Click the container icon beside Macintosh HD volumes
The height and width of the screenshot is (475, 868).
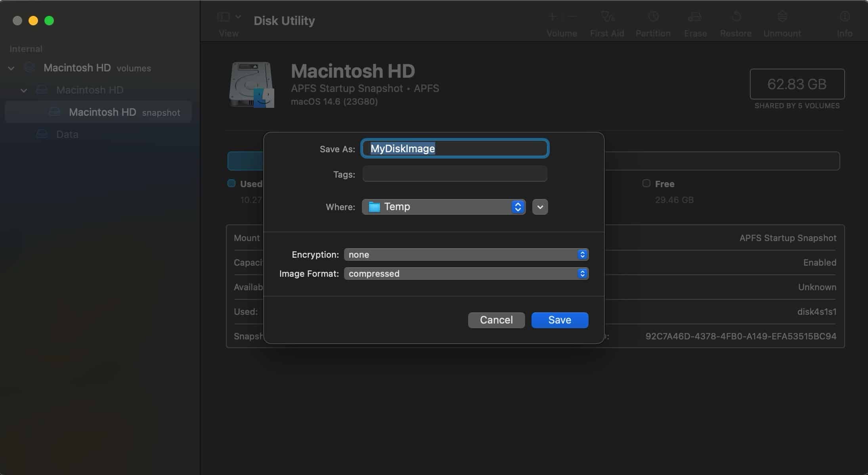click(29, 67)
